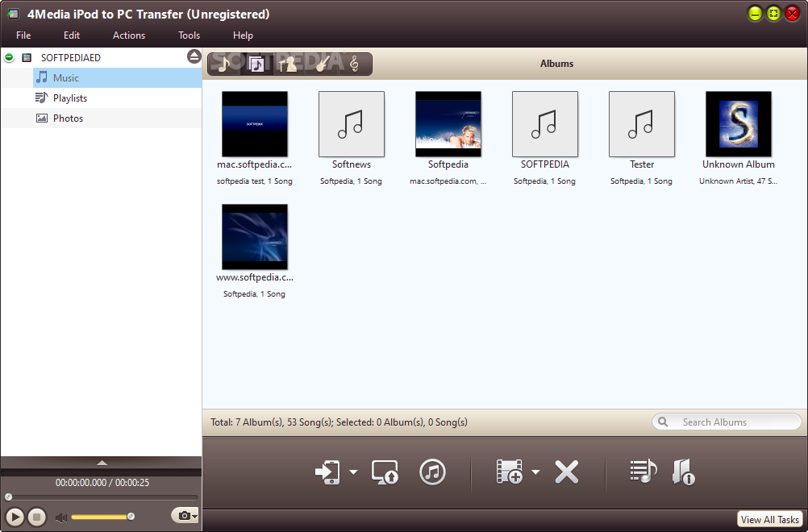Click the Total albums status text

[x=339, y=422]
